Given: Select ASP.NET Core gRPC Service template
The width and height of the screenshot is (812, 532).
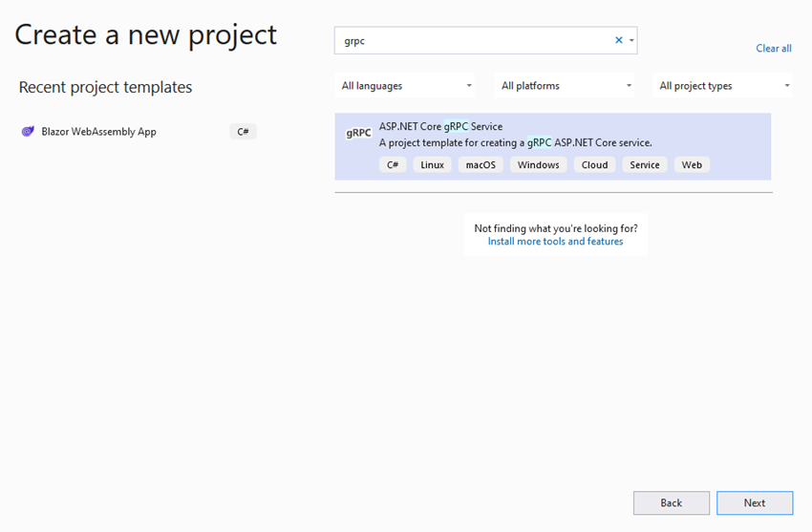Looking at the screenshot, I should pos(552,146).
